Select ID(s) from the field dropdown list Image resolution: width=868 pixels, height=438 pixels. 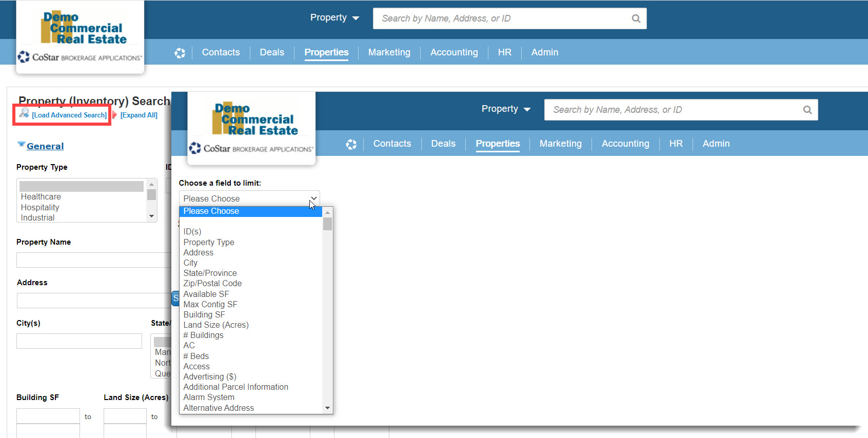click(x=251, y=232)
